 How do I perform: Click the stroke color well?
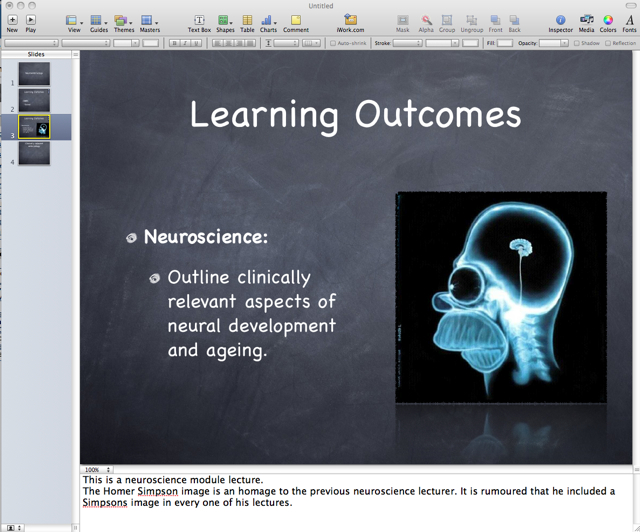[x=470, y=43]
